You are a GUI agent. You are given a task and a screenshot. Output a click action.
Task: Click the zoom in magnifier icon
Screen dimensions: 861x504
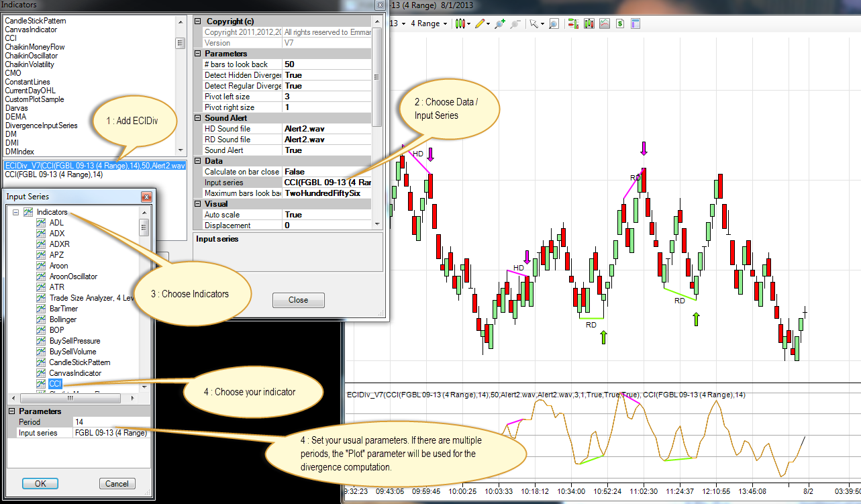[x=499, y=23]
